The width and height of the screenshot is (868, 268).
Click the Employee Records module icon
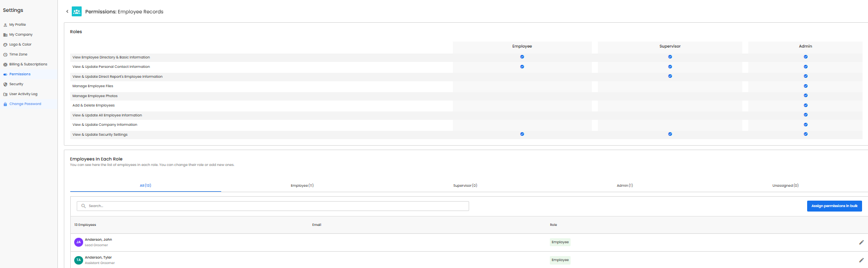click(77, 11)
